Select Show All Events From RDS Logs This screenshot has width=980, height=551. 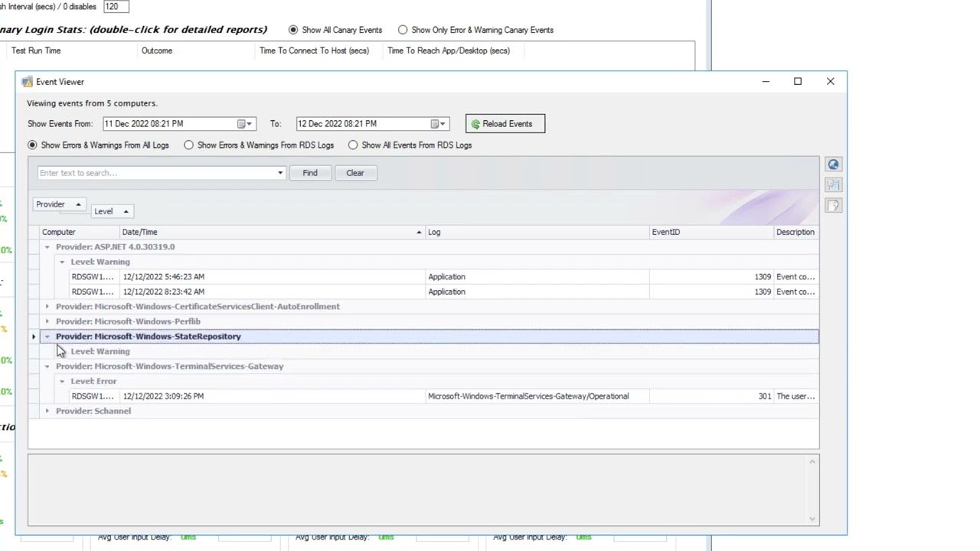pyautogui.click(x=410, y=145)
